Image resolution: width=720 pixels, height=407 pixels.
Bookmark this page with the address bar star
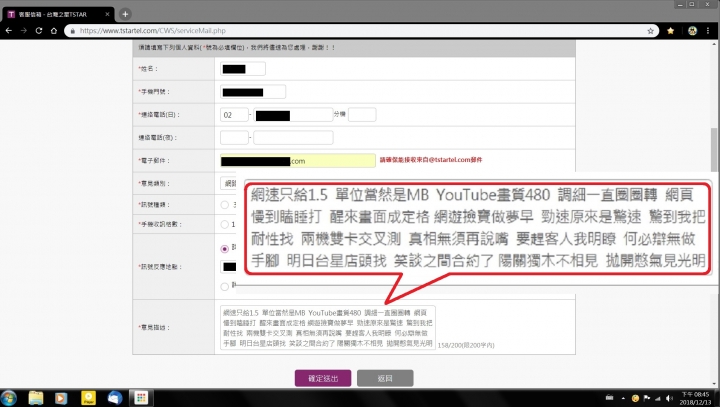tap(650, 31)
